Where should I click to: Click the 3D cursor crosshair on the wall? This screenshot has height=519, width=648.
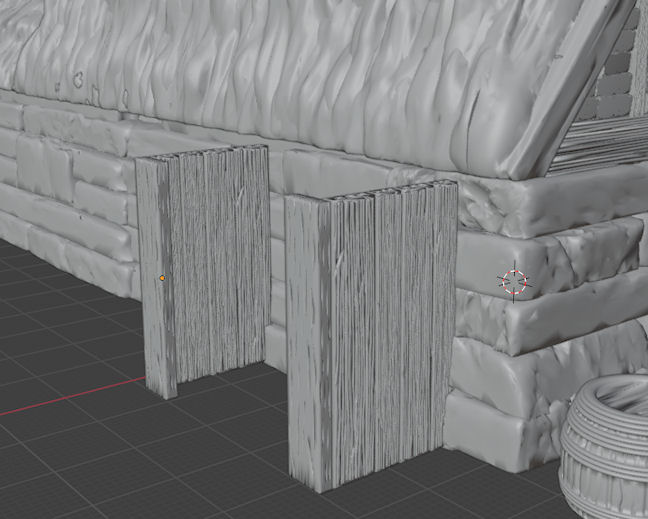click(515, 282)
